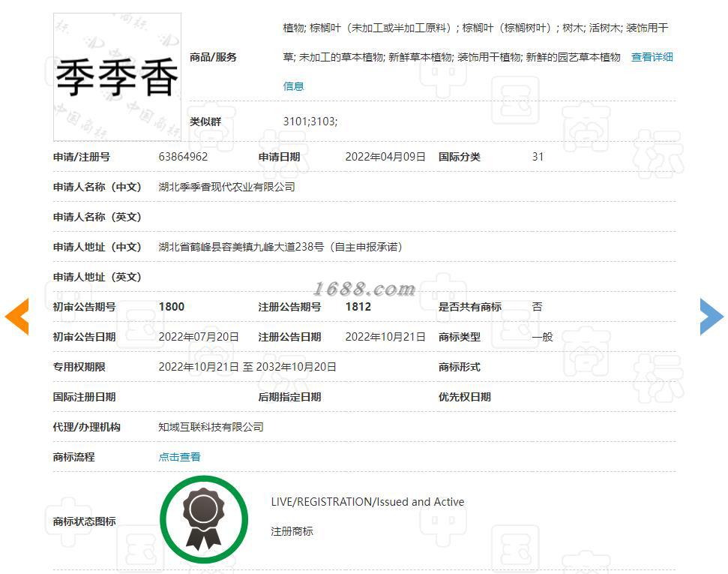Click the 优先权日期 label

(464, 397)
